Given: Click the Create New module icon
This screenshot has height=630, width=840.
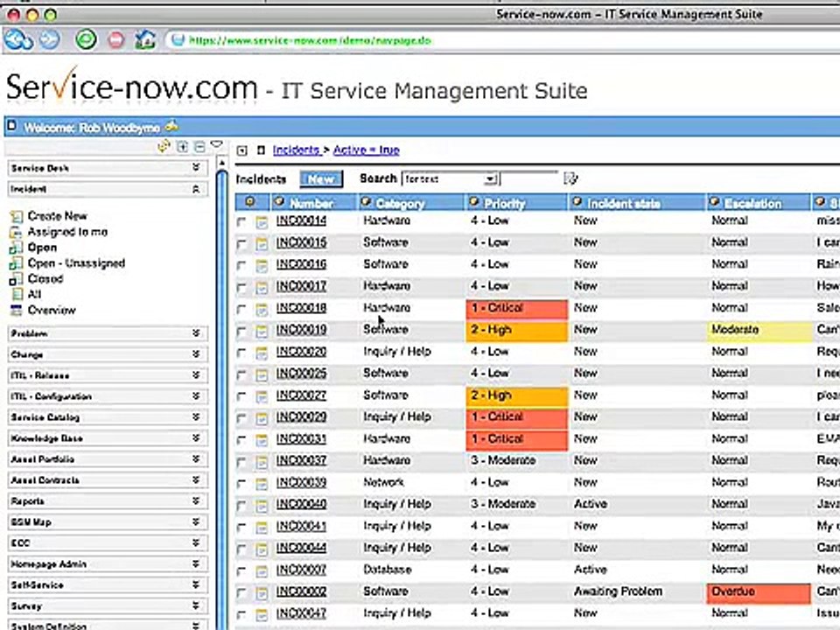Looking at the screenshot, I should (x=17, y=216).
